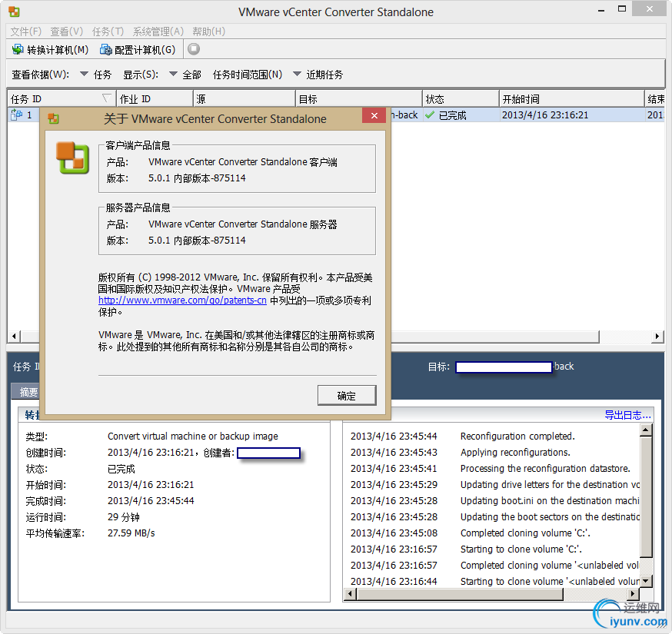Switch to the 摘要 tab

pos(28,392)
